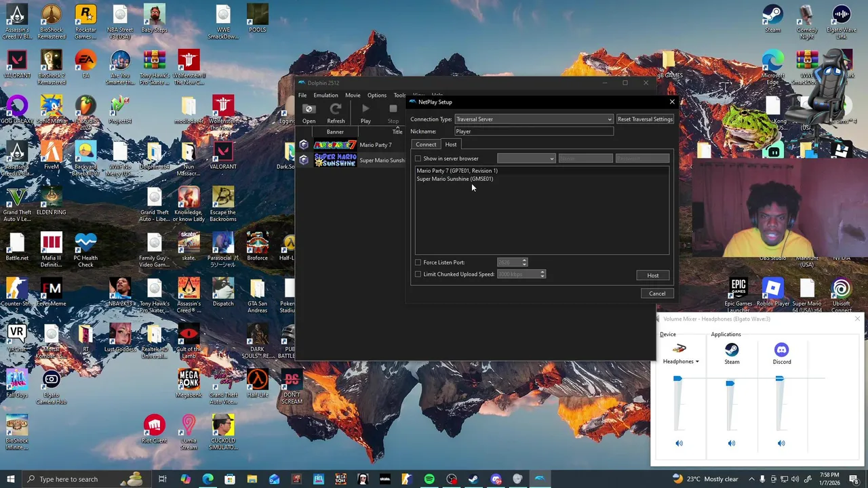Open the Emulation menu in Dolphin

(325, 95)
